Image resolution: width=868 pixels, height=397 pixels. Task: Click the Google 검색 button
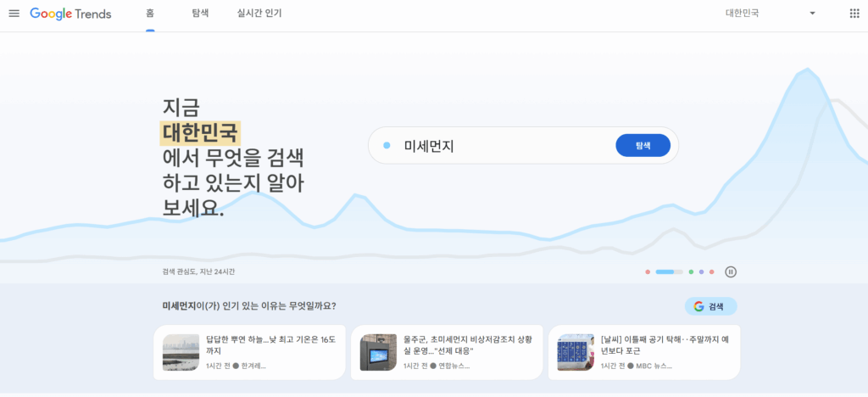[x=710, y=306]
